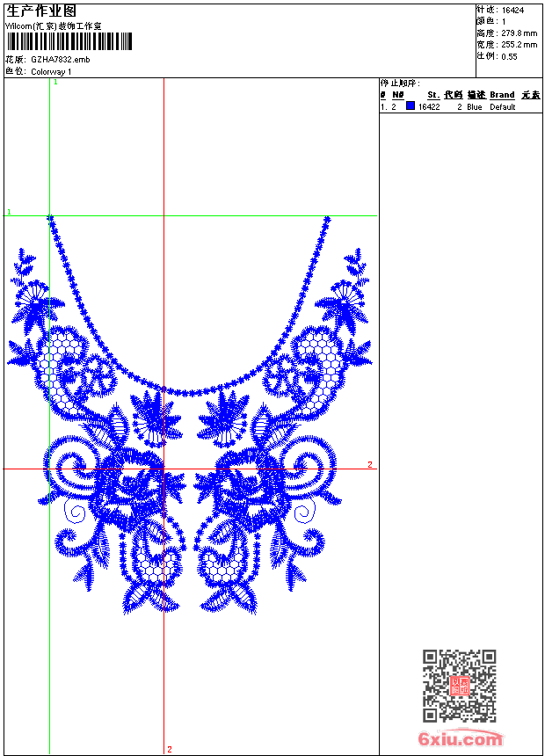Click the N# column header

click(397, 95)
